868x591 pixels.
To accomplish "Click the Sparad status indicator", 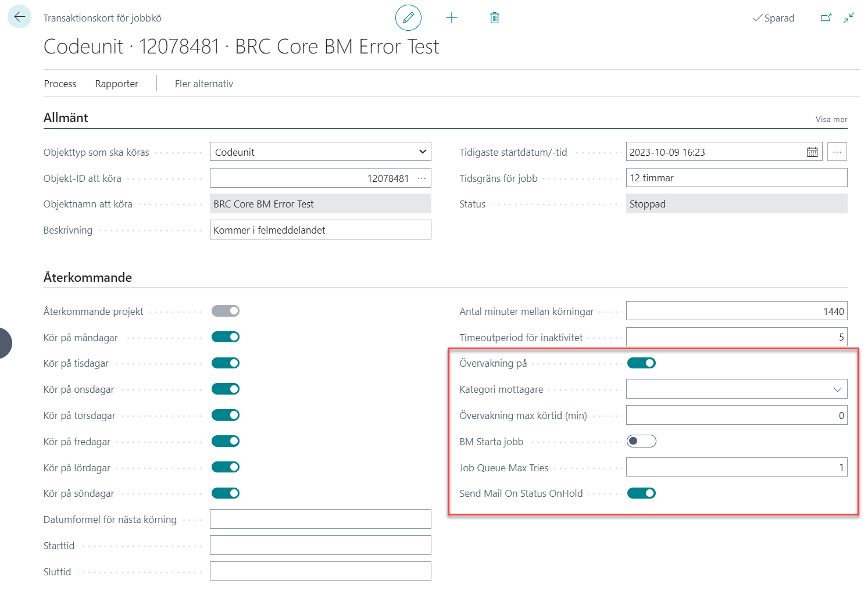I will tap(773, 18).
